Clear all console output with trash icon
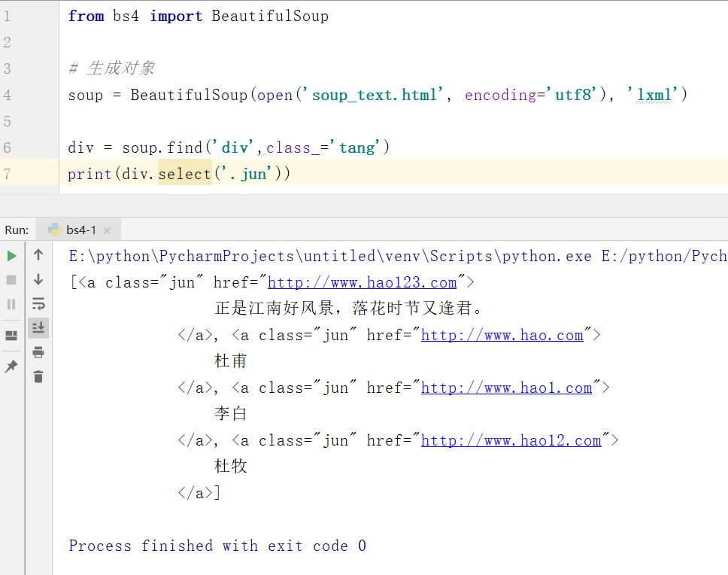This screenshot has height=575, width=728. [x=38, y=376]
